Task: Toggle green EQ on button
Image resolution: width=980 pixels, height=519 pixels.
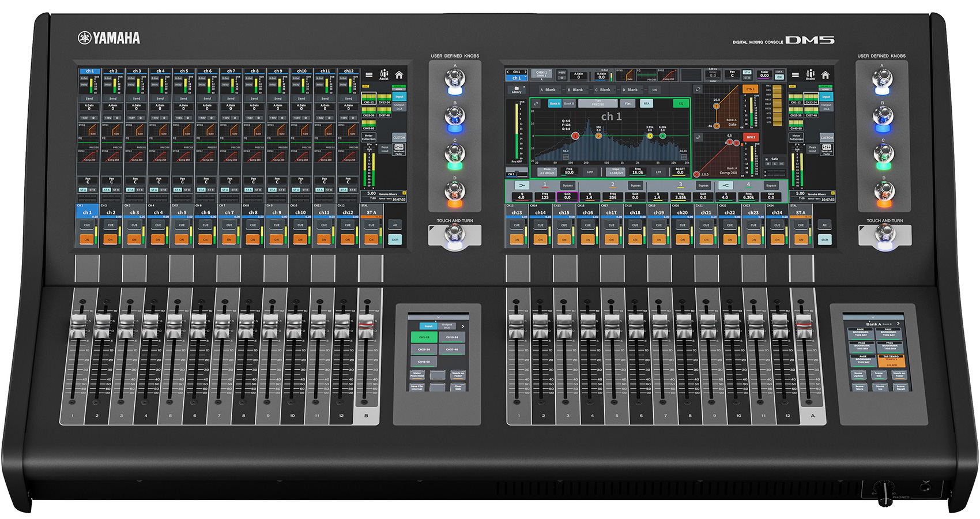Action: [x=681, y=104]
